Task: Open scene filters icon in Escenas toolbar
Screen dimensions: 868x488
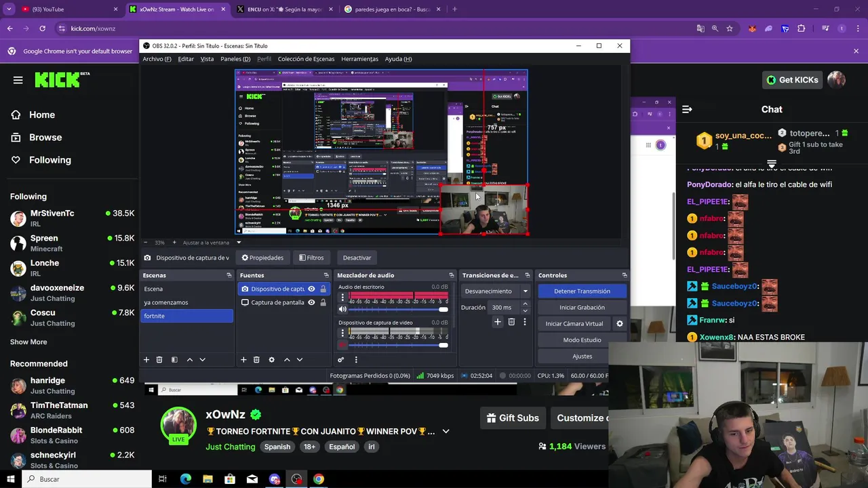Action: click(x=174, y=360)
